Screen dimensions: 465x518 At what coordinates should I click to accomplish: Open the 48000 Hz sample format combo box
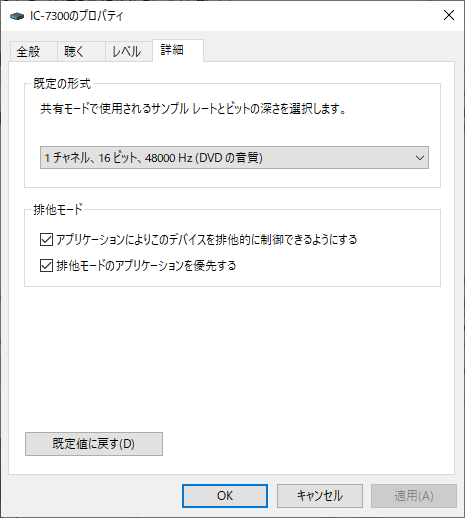[x=234, y=157]
